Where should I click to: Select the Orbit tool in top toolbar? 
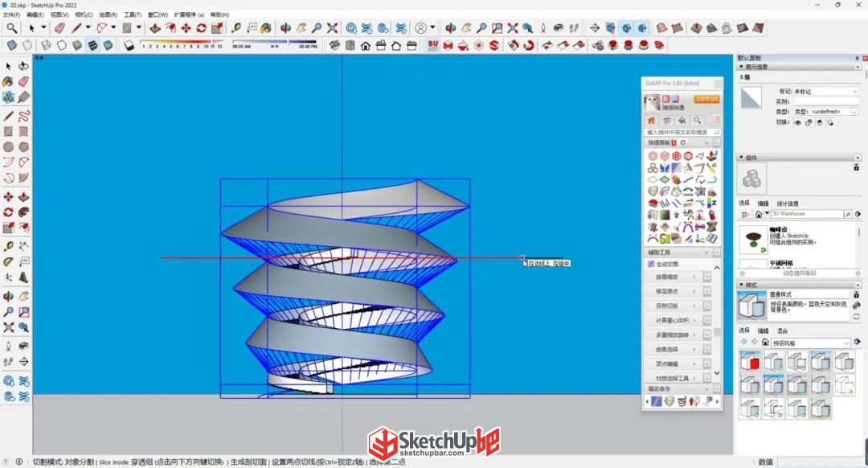[x=285, y=27]
